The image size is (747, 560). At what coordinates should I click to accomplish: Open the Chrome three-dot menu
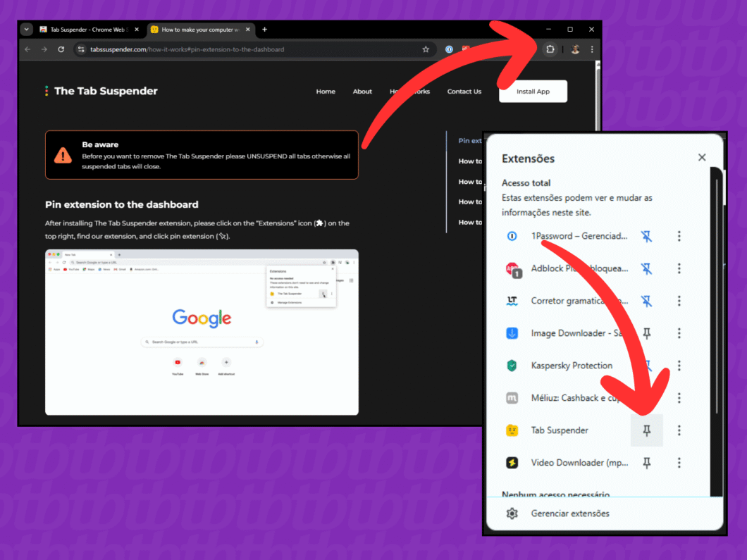[592, 49]
